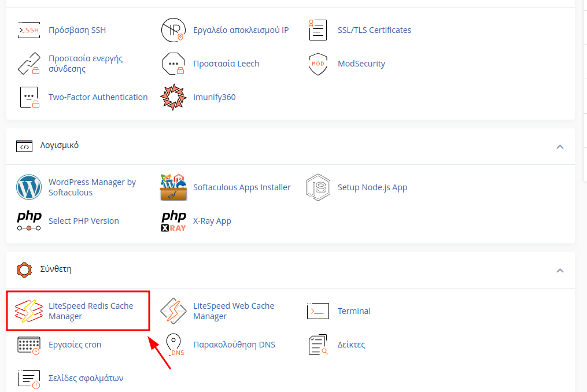Click the ModSecurity shield icon
587x392 pixels.
tap(318, 64)
